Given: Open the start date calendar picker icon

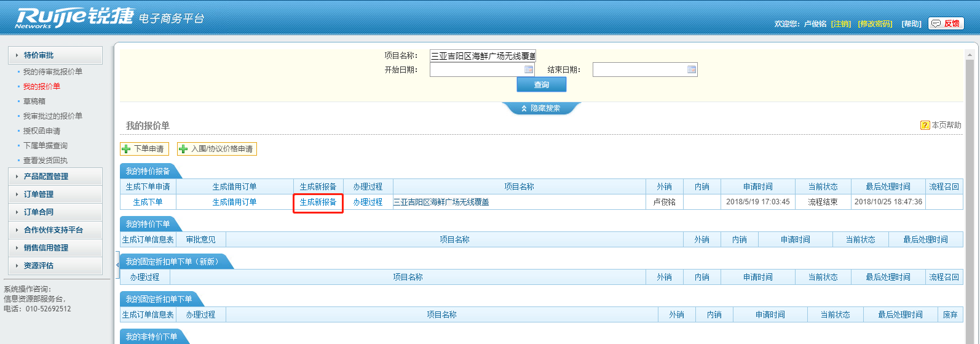Looking at the screenshot, I should (528, 70).
